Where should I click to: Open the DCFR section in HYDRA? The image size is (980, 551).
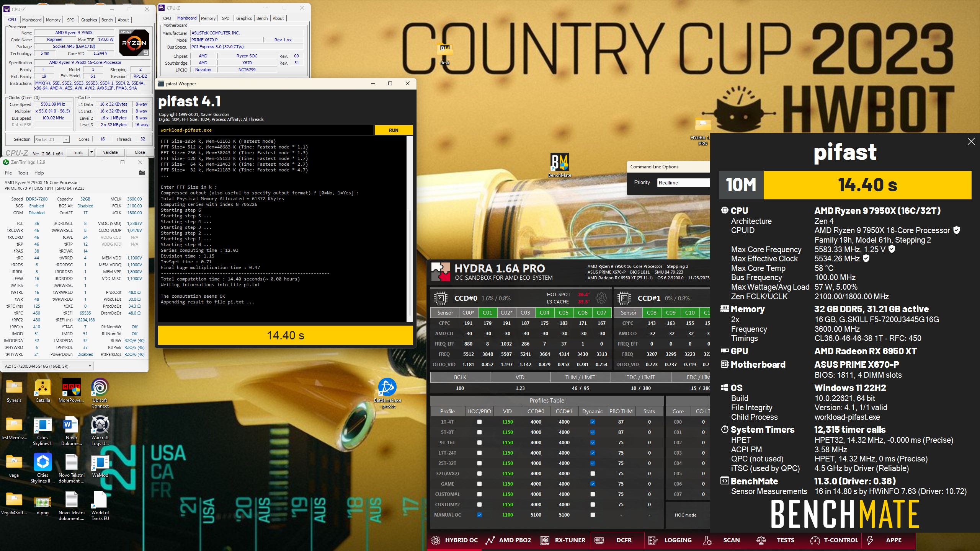pyautogui.click(x=617, y=540)
